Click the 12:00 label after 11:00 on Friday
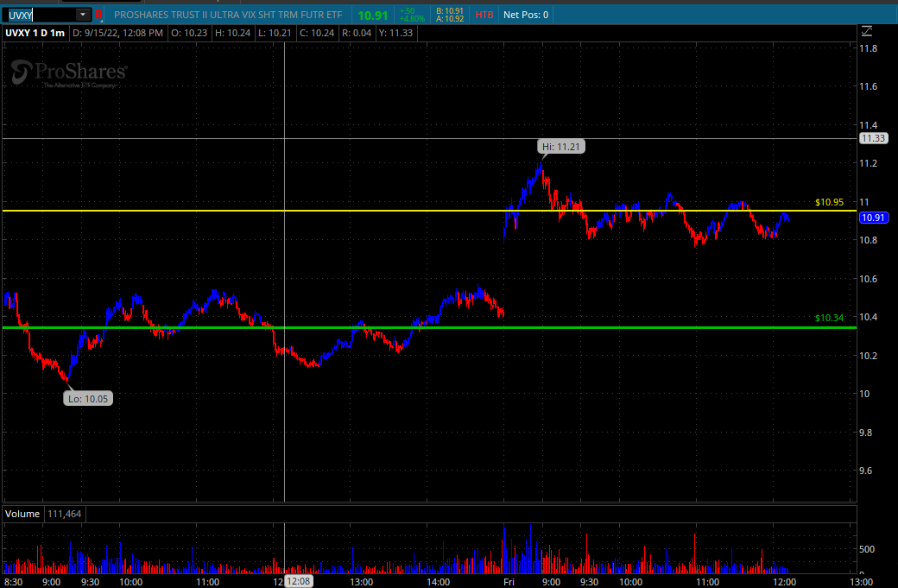The height and width of the screenshot is (588, 898). (784, 582)
